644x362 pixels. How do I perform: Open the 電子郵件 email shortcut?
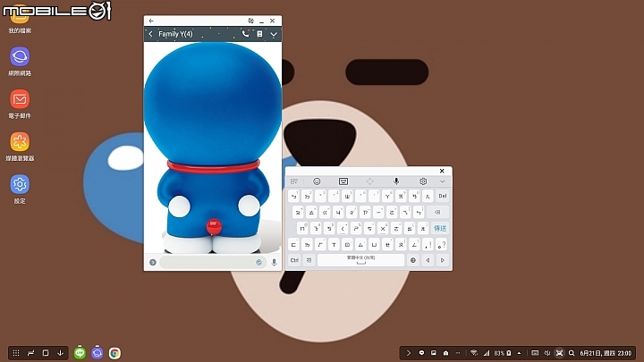click(x=20, y=104)
